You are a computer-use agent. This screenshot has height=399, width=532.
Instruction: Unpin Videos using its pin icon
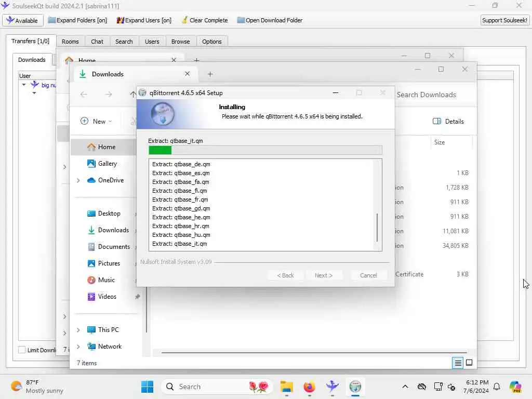point(137,297)
